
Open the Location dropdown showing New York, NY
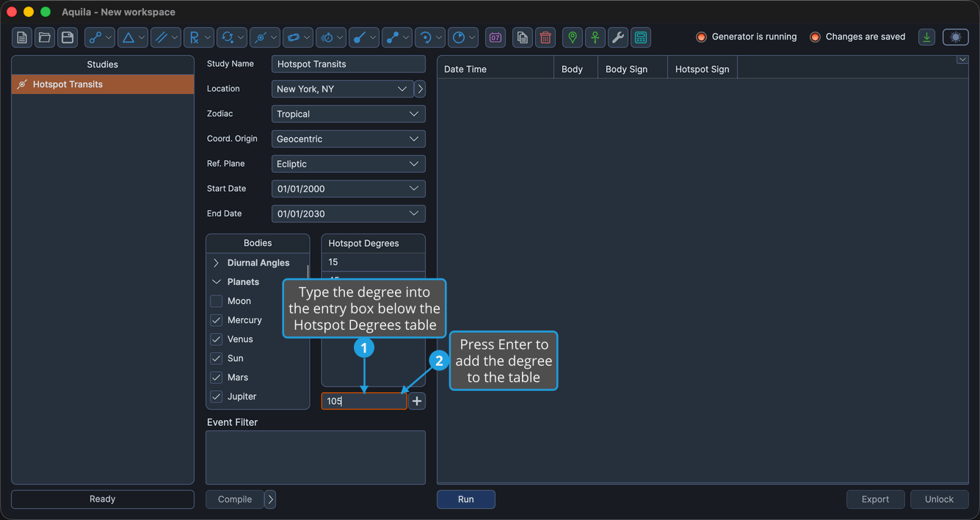point(342,89)
